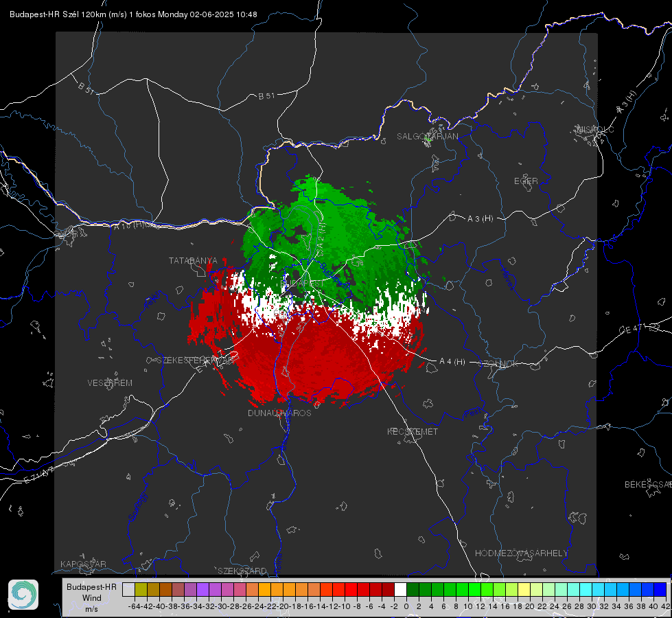This screenshot has height=618, width=672.
Task: Click the A 4 (H) road label
Action: 452,362
